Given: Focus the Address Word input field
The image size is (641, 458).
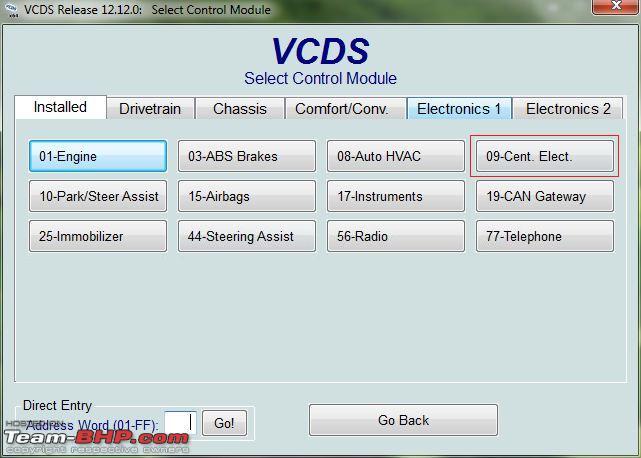Looking at the screenshot, I should (x=180, y=423).
